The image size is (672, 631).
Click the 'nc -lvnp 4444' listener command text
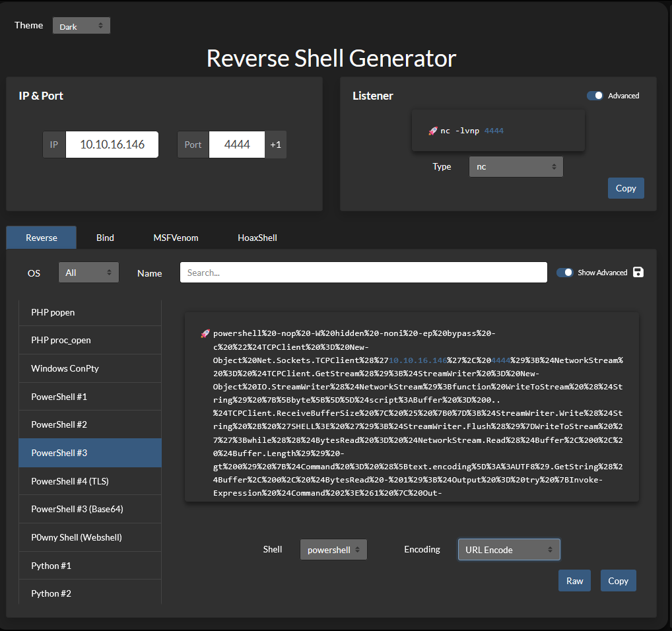tap(472, 131)
